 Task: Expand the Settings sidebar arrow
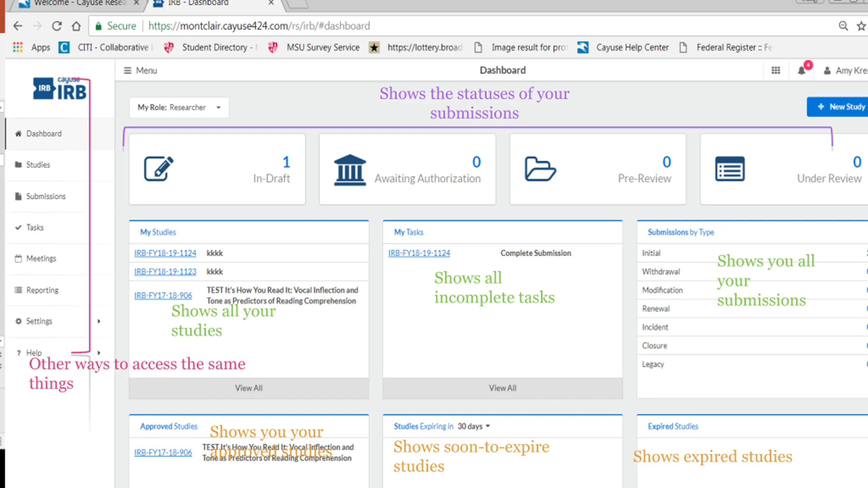click(x=99, y=321)
